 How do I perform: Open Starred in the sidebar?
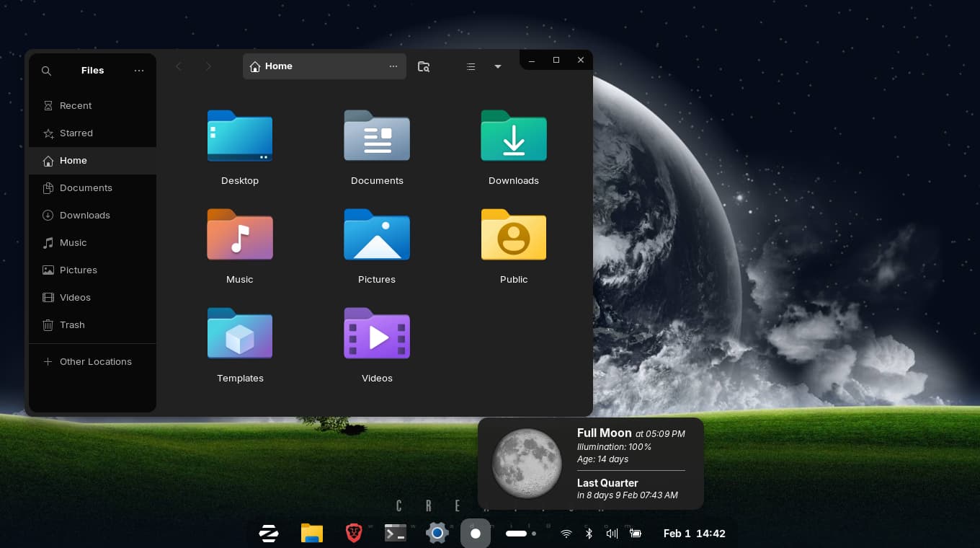click(76, 133)
